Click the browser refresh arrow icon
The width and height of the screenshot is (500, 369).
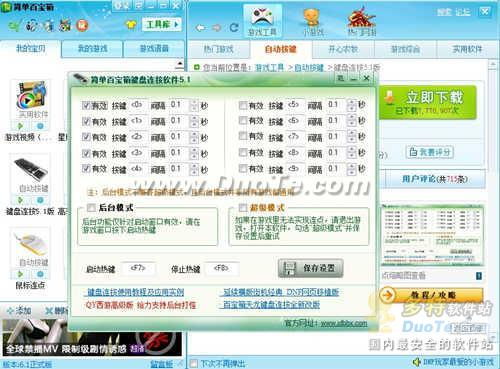click(x=234, y=28)
